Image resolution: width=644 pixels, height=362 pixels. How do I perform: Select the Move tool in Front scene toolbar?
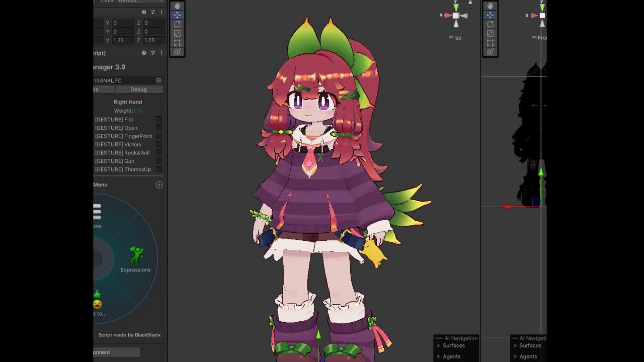point(490,15)
